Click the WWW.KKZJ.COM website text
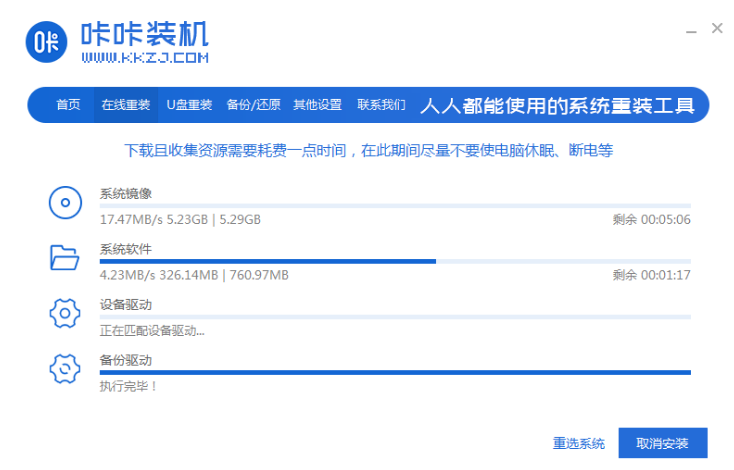This screenshot has height=470, width=734. [144, 59]
